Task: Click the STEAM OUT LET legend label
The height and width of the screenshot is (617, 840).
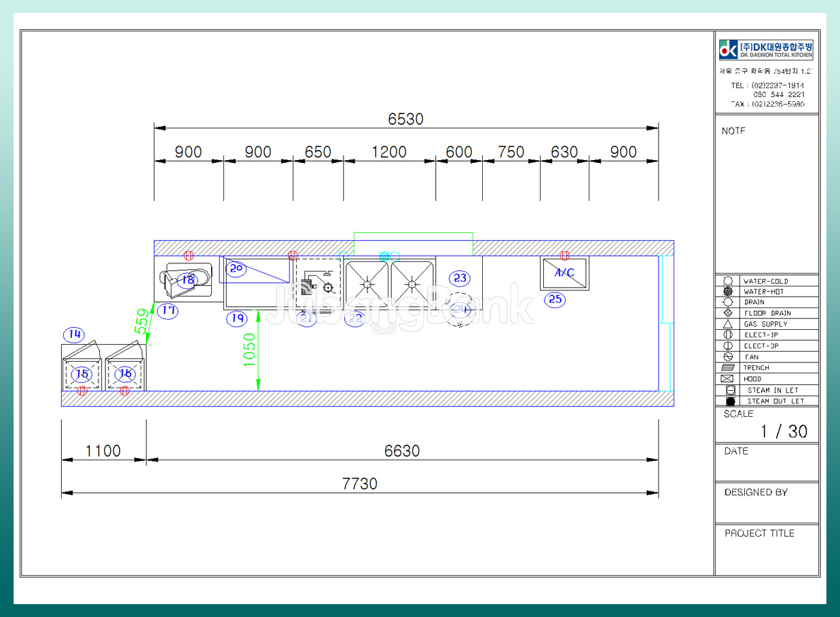Action: tap(775, 401)
